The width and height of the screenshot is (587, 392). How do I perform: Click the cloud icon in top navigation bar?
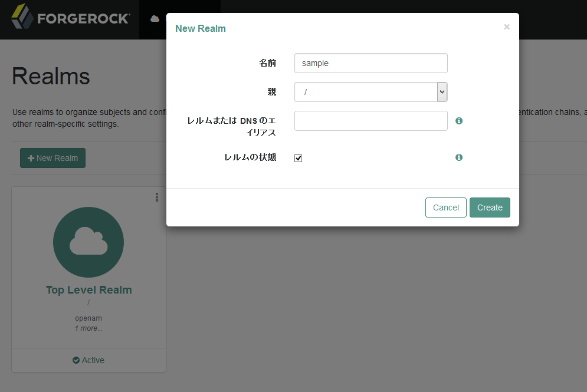click(155, 19)
